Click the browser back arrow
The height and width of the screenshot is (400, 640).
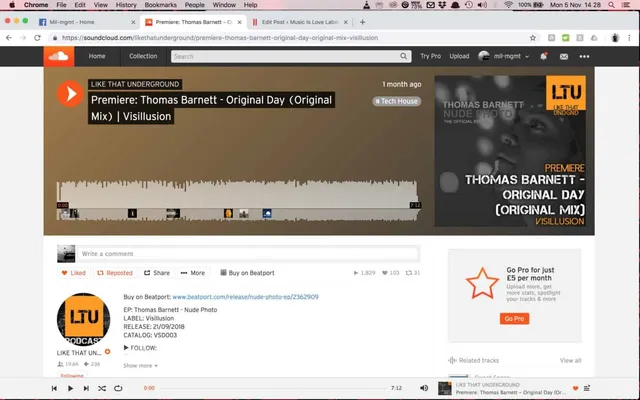(9, 38)
